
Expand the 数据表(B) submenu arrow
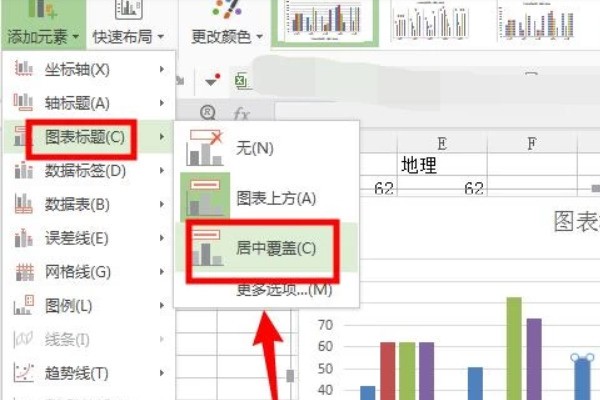click(162, 204)
